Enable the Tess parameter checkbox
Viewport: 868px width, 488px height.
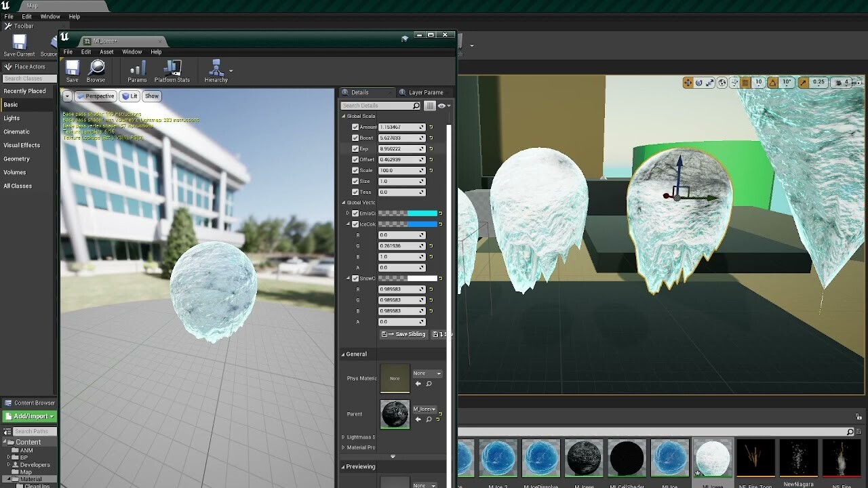(x=355, y=192)
